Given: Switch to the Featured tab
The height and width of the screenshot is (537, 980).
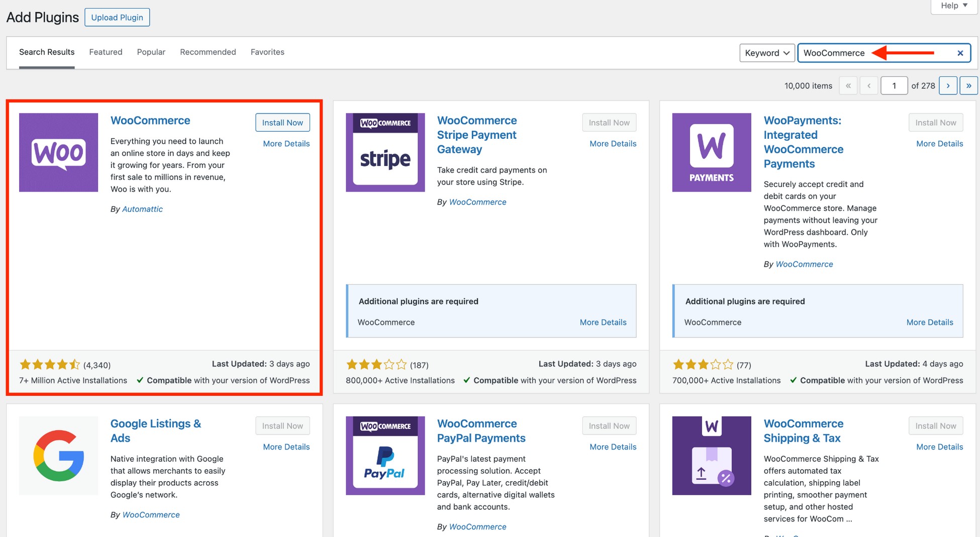Looking at the screenshot, I should pos(106,52).
